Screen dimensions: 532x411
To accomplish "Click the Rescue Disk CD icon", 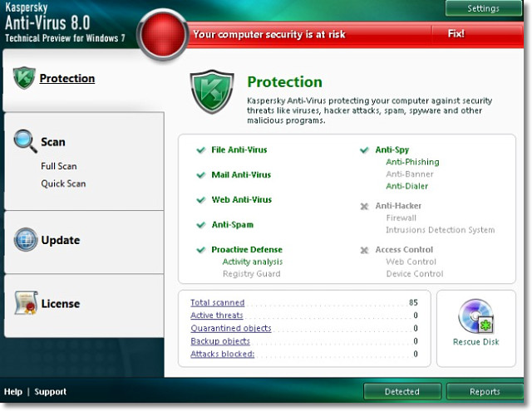I will (475, 316).
